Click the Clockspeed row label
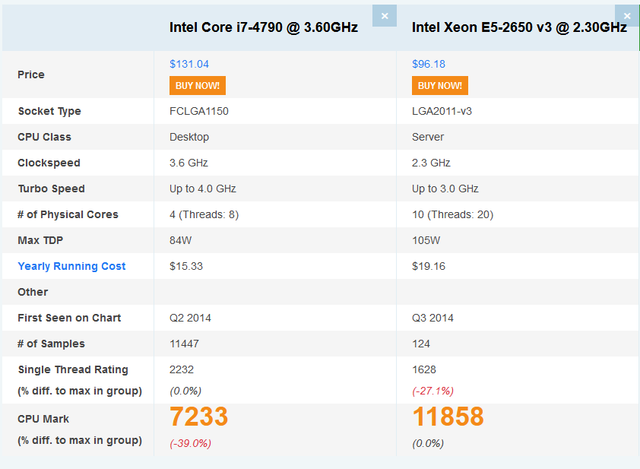Viewport: 640px width, 469px height. [49, 163]
